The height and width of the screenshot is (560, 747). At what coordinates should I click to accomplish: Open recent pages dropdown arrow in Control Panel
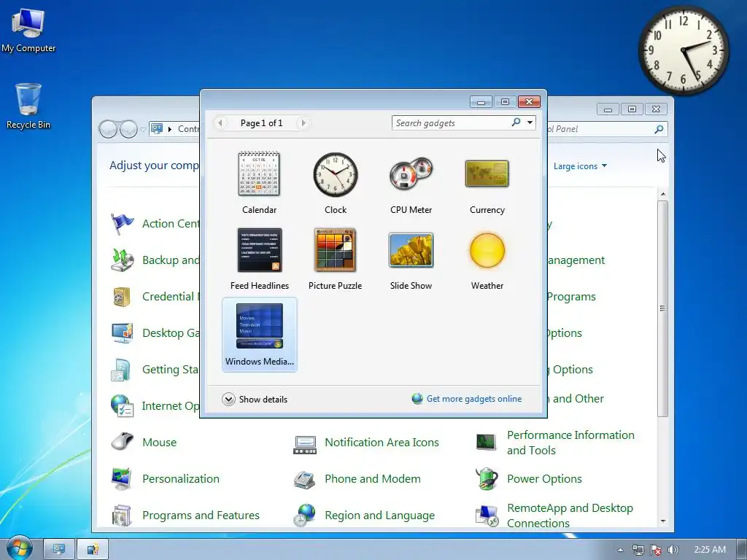pyautogui.click(x=143, y=130)
